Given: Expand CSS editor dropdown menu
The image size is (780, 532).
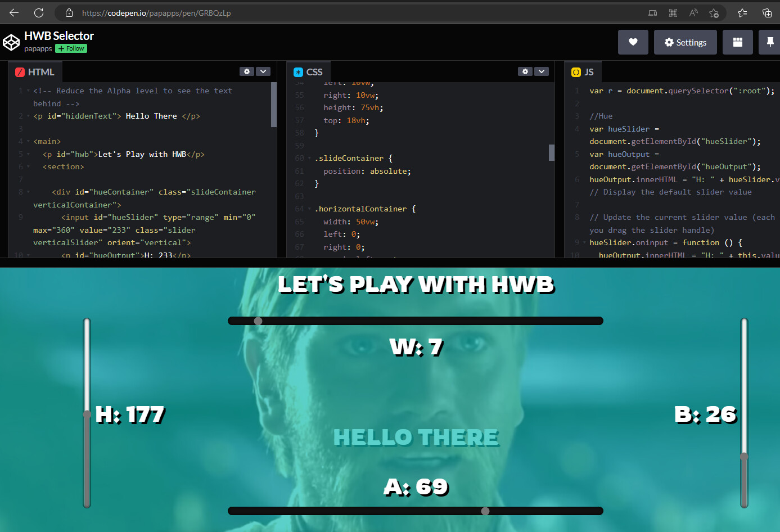Looking at the screenshot, I should (x=542, y=71).
